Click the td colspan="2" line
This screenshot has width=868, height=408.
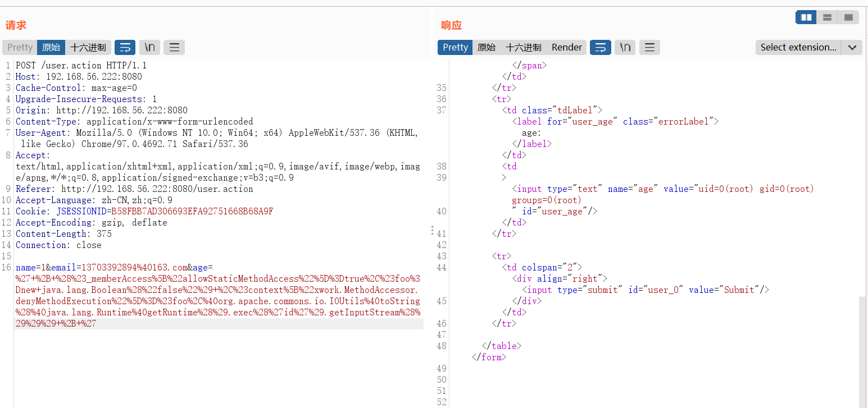tap(542, 268)
